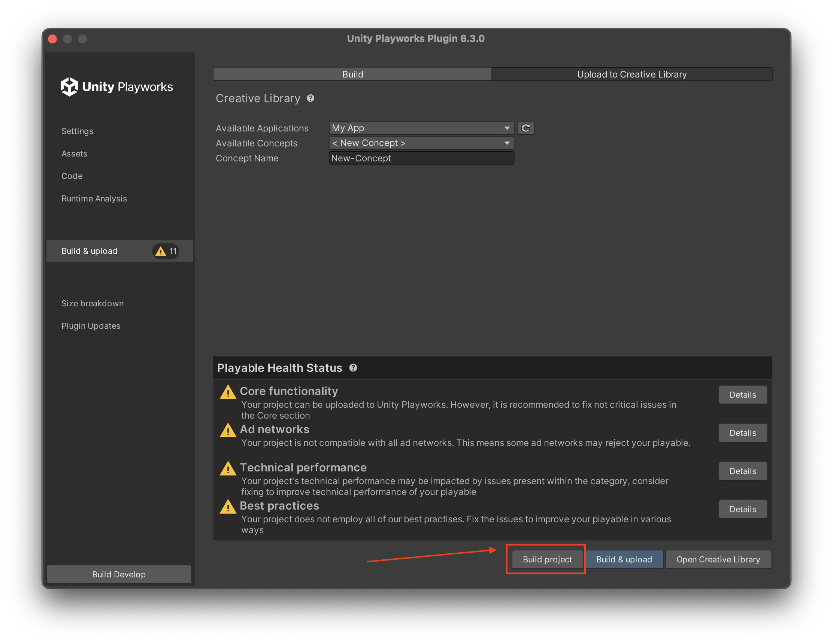Switch to the Build tab

coord(352,75)
